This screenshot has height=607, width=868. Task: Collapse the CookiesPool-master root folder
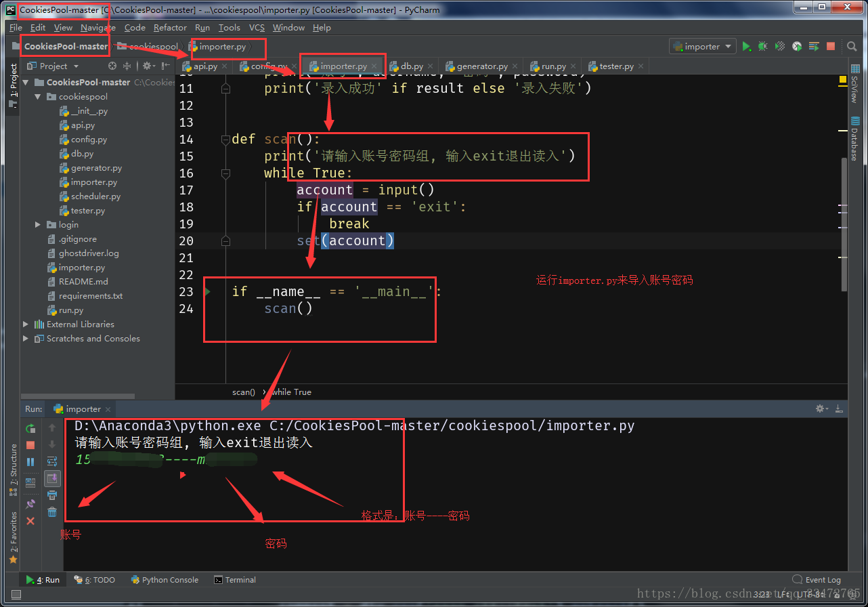coord(26,83)
